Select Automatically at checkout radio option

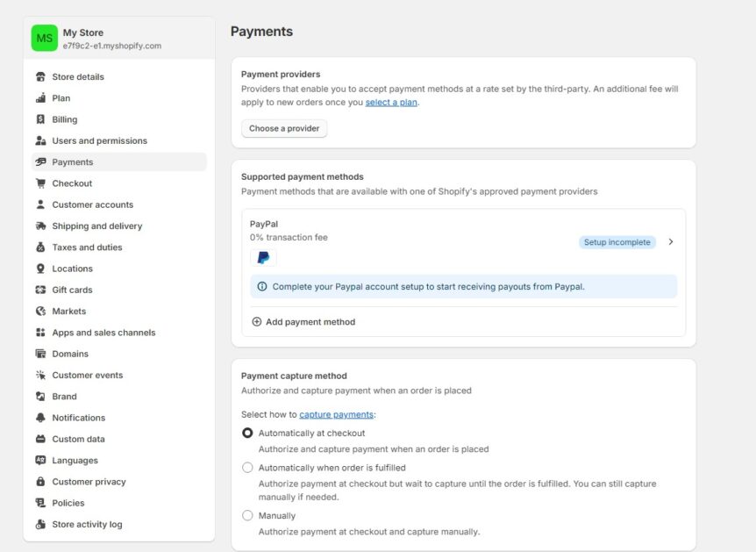(247, 433)
